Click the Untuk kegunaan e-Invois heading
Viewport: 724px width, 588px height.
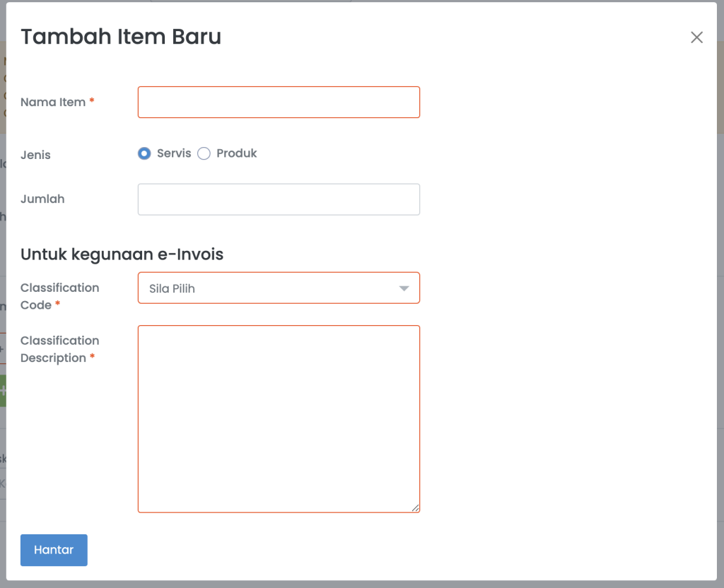coord(122,254)
